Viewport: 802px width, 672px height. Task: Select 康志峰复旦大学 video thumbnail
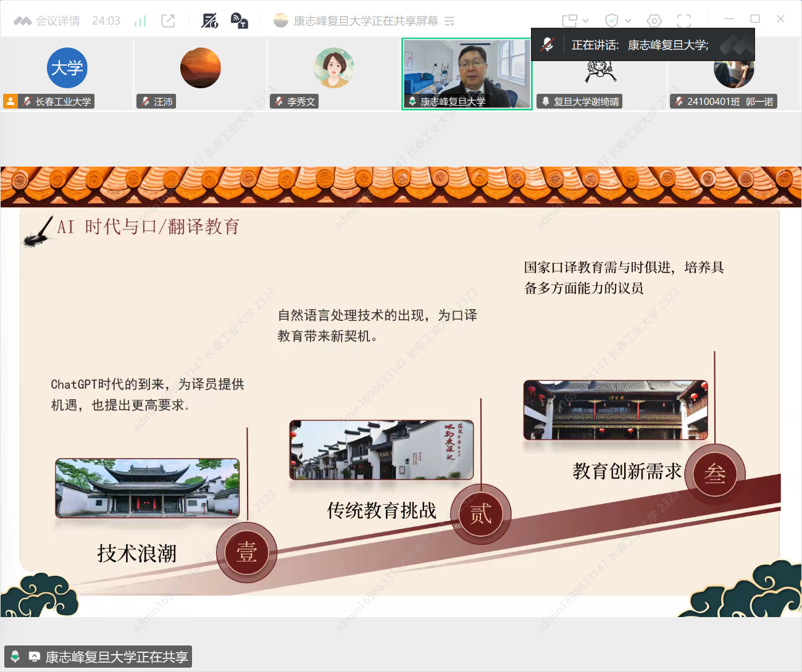(467, 73)
